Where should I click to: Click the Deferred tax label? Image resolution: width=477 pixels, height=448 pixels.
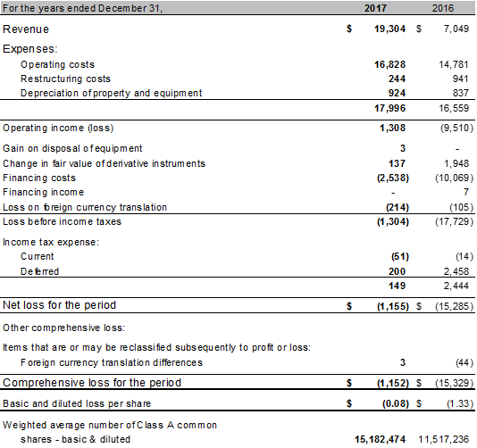[x=39, y=271]
